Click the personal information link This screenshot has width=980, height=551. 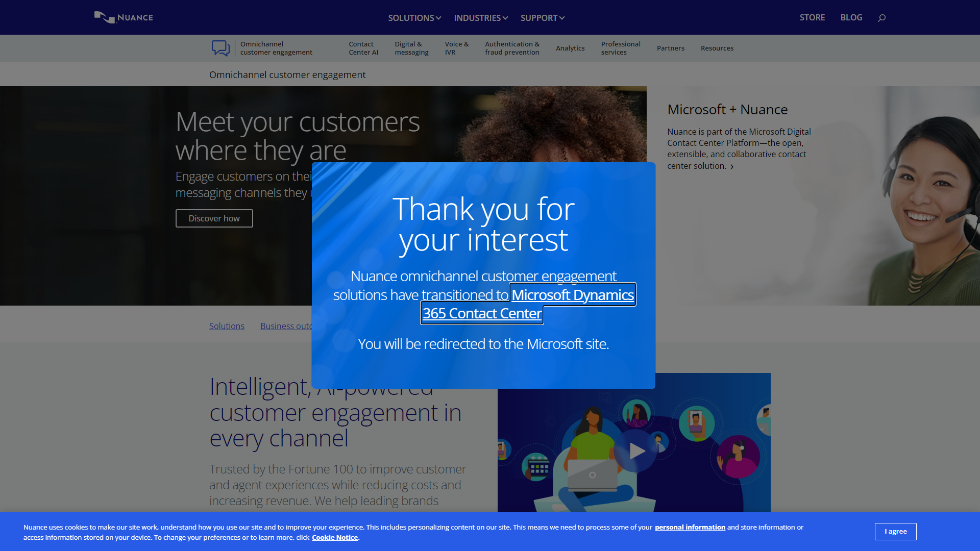click(690, 528)
